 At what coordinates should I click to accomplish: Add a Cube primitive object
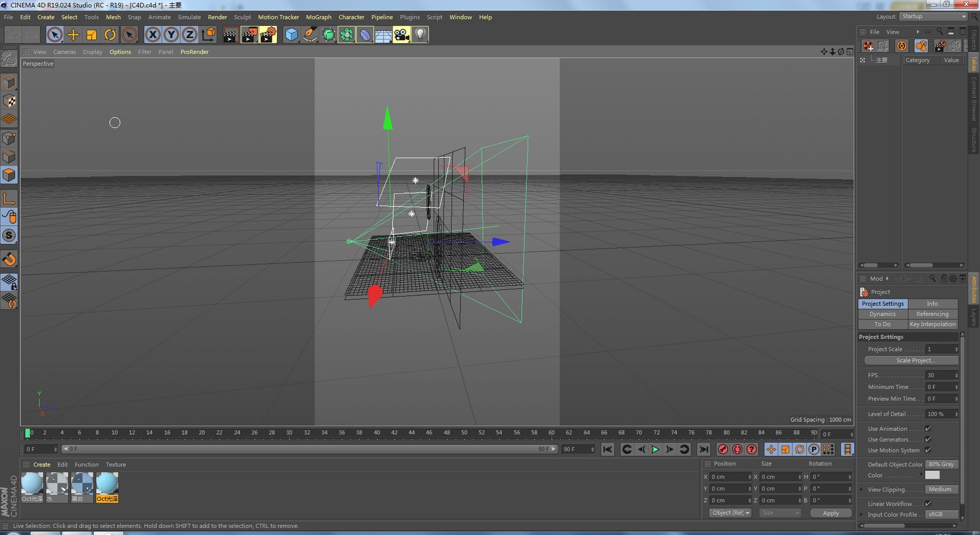tap(291, 35)
